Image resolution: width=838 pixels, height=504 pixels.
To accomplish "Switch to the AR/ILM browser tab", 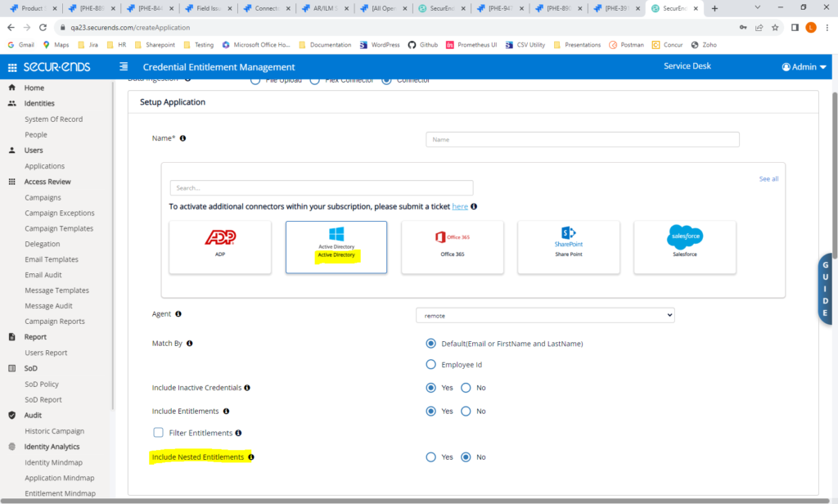I will coord(326,8).
